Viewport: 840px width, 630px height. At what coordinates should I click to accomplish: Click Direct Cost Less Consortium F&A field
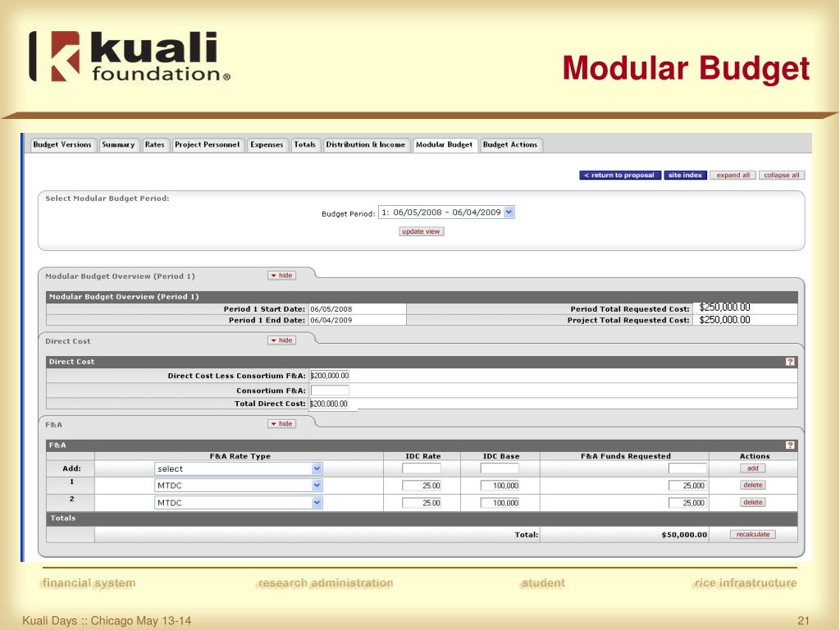tap(330, 376)
